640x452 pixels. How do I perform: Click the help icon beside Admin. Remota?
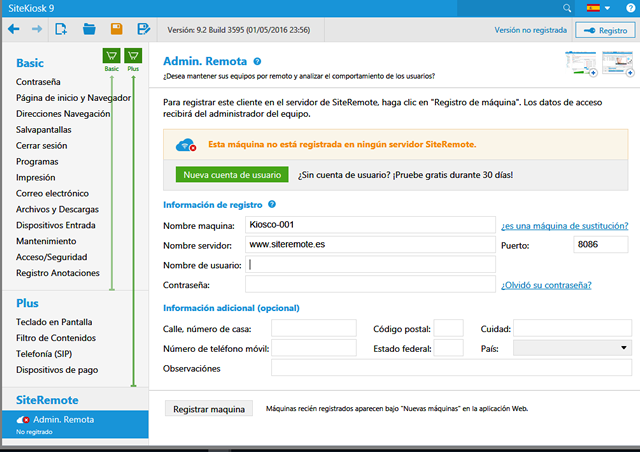[257, 61]
